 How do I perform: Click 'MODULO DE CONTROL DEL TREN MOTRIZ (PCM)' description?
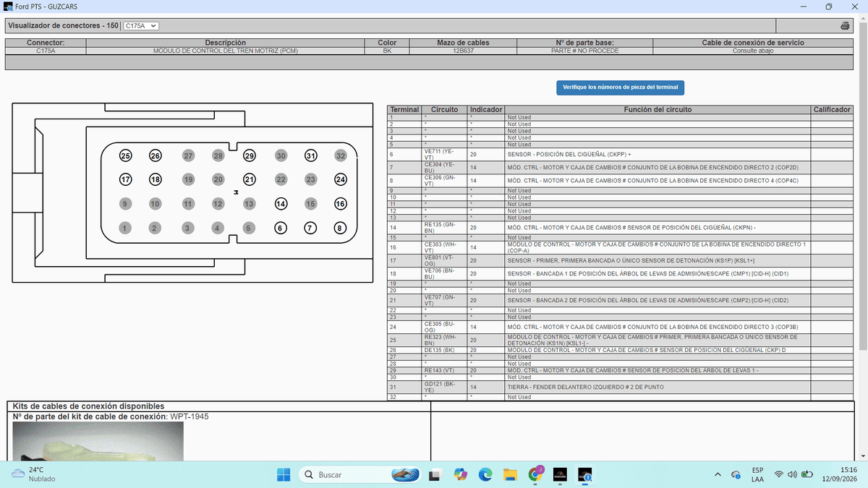click(226, 51)
